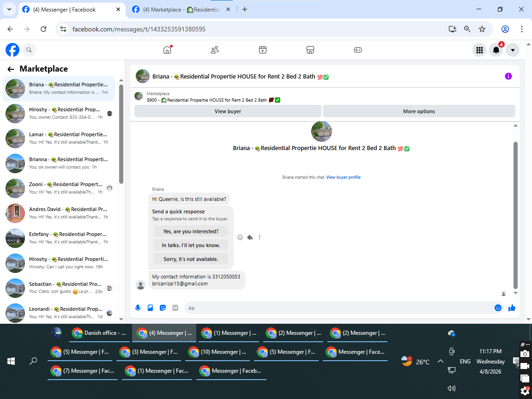Open Sebastian's conversation

[59, 288]
